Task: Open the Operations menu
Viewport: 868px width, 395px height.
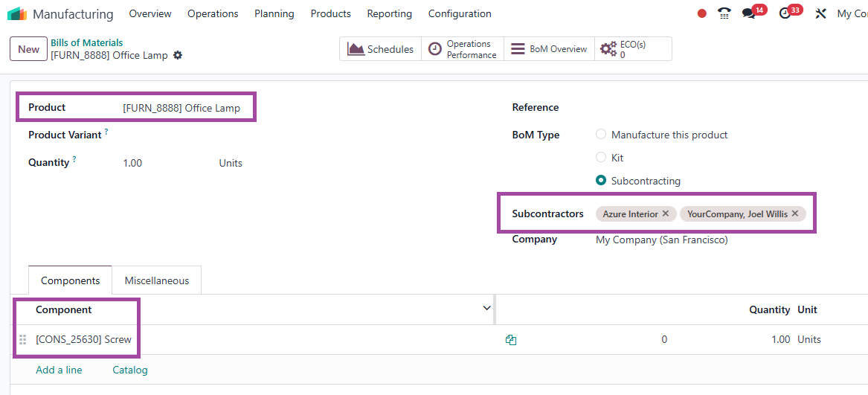Action: click(213, 14)
